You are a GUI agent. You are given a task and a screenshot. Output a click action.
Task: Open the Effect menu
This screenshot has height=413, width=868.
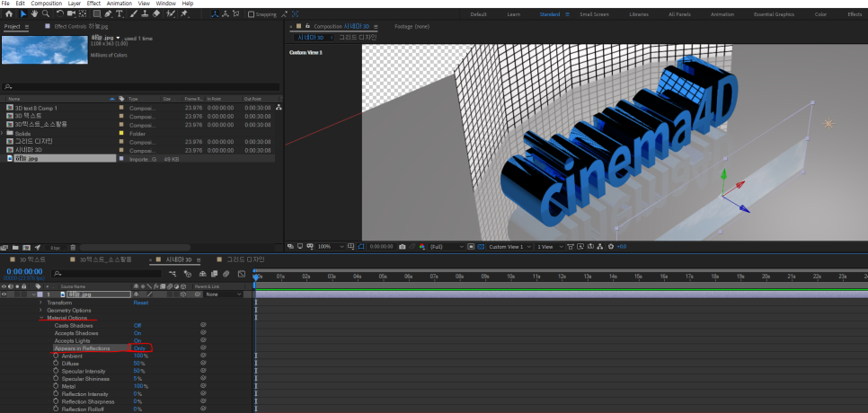pyautogui.click(x=93, y=4)
